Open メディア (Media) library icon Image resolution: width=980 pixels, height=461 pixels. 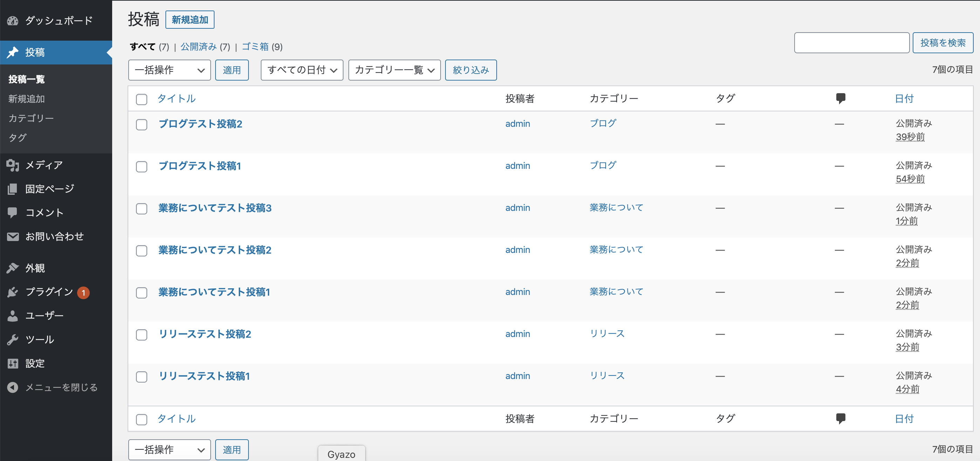click(x=13, y=165)
